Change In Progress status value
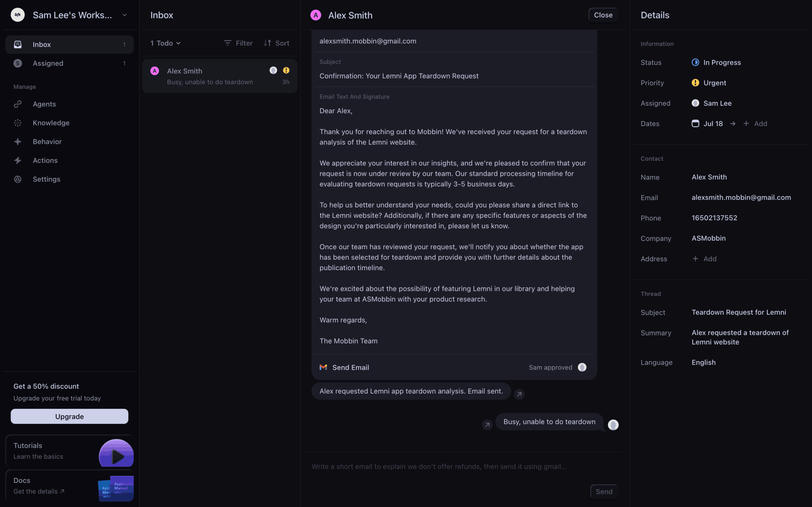This screenshot has width=812, height=507. coord(722,62)
